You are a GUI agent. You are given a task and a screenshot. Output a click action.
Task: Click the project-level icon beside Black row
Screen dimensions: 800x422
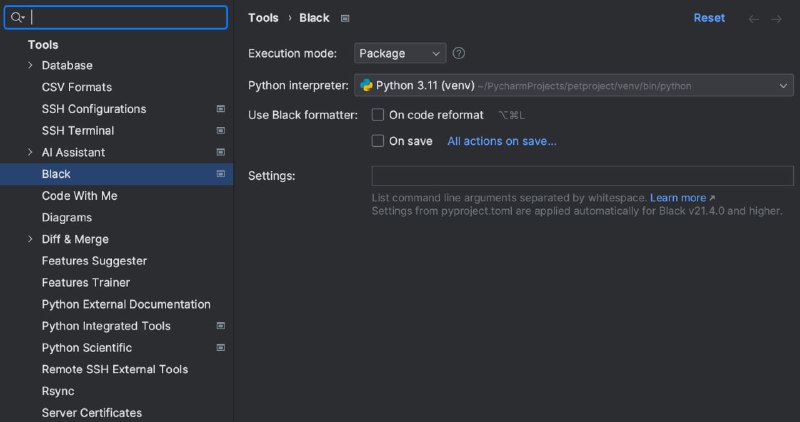point(220,174)
